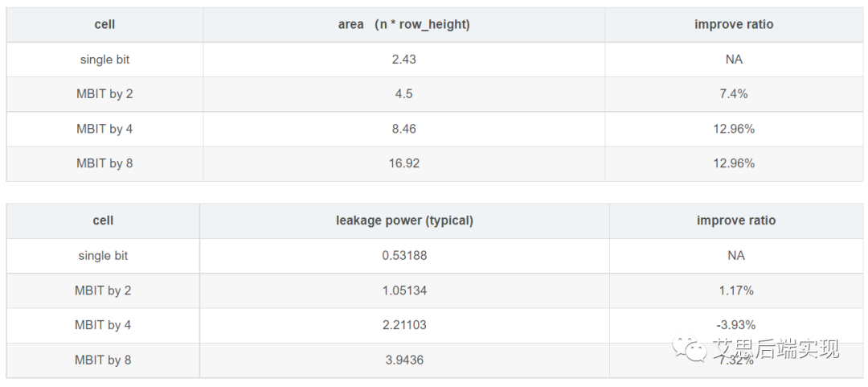Select the "area (n * row_height)" column header

click(x=403, y=25)
